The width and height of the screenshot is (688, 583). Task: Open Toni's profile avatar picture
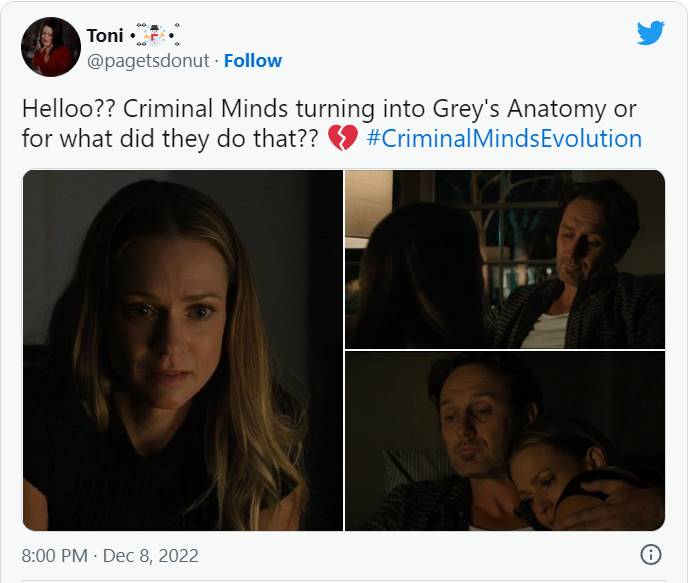[x=51, y=47]
